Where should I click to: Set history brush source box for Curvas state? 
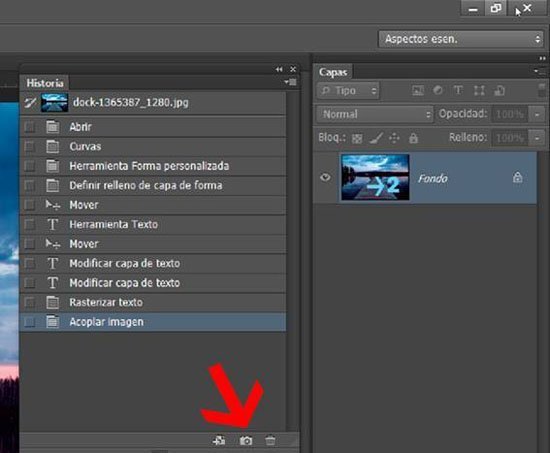(x=30, y=146)
